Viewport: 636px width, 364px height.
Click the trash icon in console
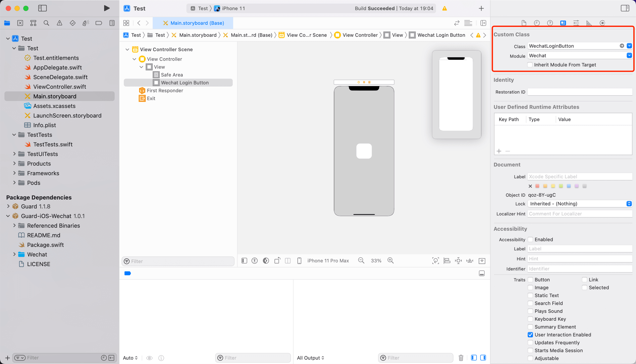click(x=461, y=358)
